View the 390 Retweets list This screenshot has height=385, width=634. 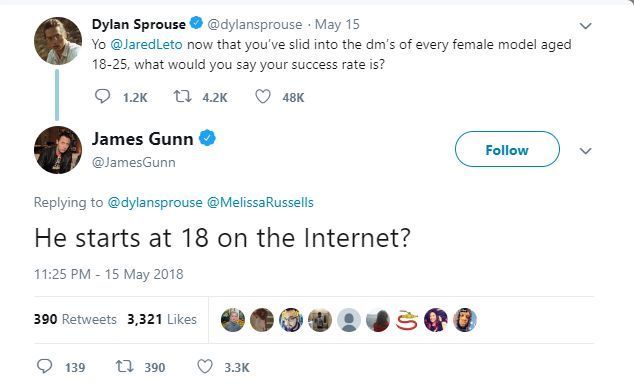tap(75, 319)
